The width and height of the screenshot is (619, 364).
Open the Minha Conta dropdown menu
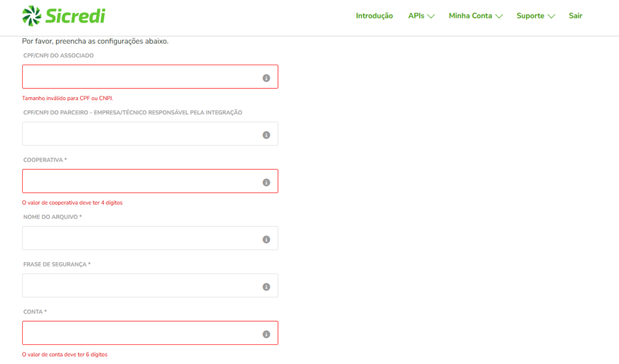[x=475, y=16]
